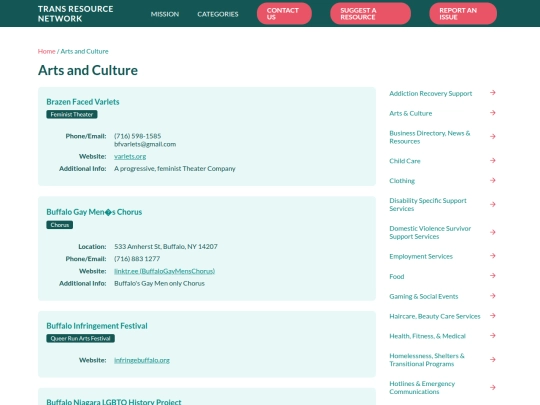Image resolution: width=540 pixels, height=405 pixels.
Task: Open Buffalo Gay Men's Chorus listing title
Action: pyautogui.click(x=94, y=212)
